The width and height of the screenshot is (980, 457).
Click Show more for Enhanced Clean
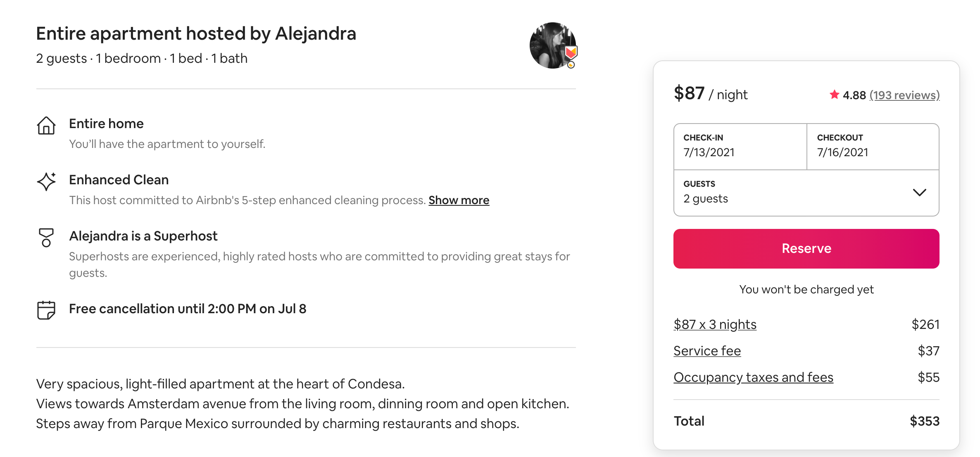tap(459, 200)
